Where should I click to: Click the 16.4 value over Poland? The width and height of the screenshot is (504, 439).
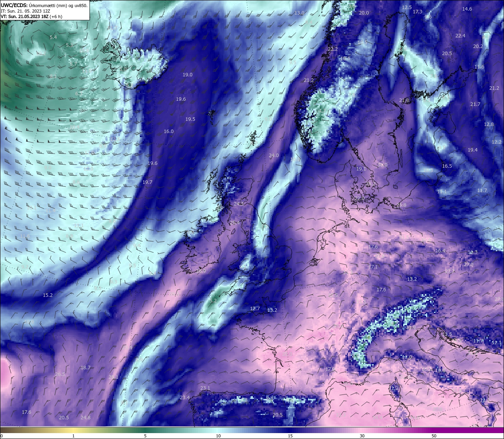(440, 250)
